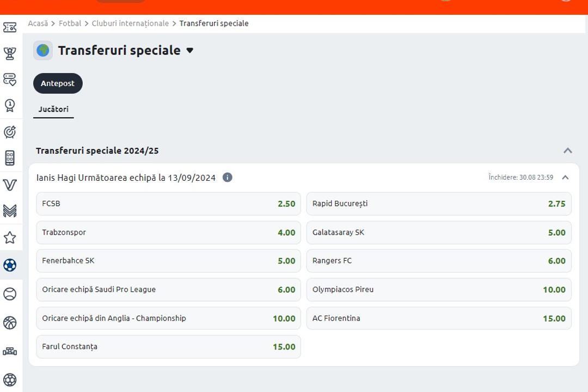Image resolution: width=588 pixels, height=392 pixels.
Task: Open the Transferuri speciale title dropdown
Action: click(x=190, y=50)
